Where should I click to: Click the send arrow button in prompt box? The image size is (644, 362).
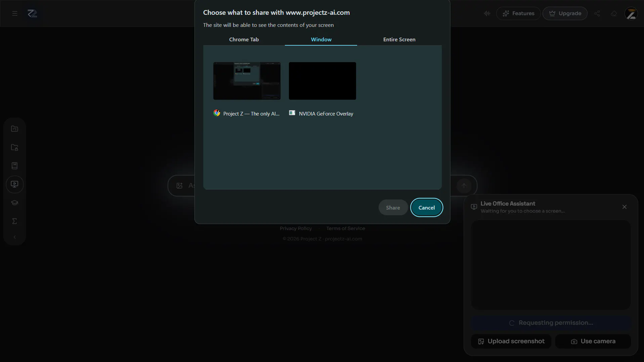464,185
